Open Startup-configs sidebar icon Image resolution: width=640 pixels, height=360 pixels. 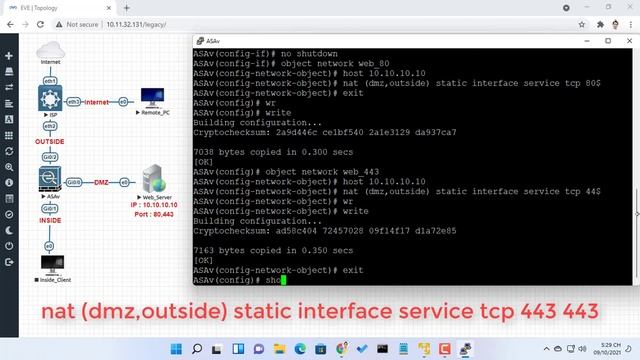point(9,103)
